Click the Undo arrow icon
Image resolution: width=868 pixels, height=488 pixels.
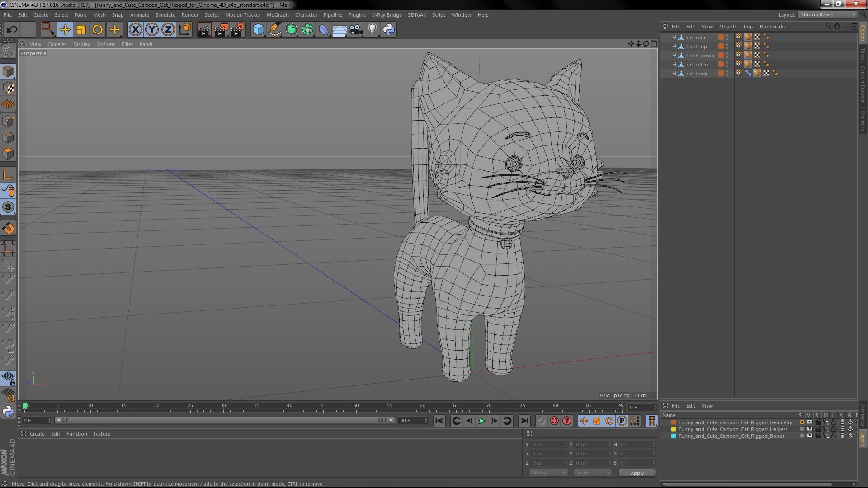tap(12, 30)
